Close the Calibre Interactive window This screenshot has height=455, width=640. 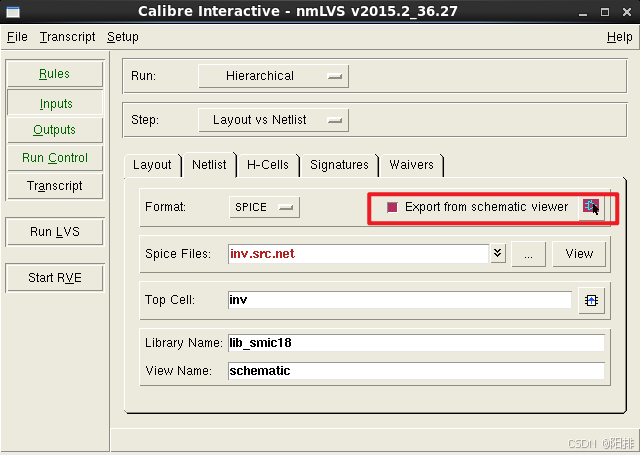[627, 12]
